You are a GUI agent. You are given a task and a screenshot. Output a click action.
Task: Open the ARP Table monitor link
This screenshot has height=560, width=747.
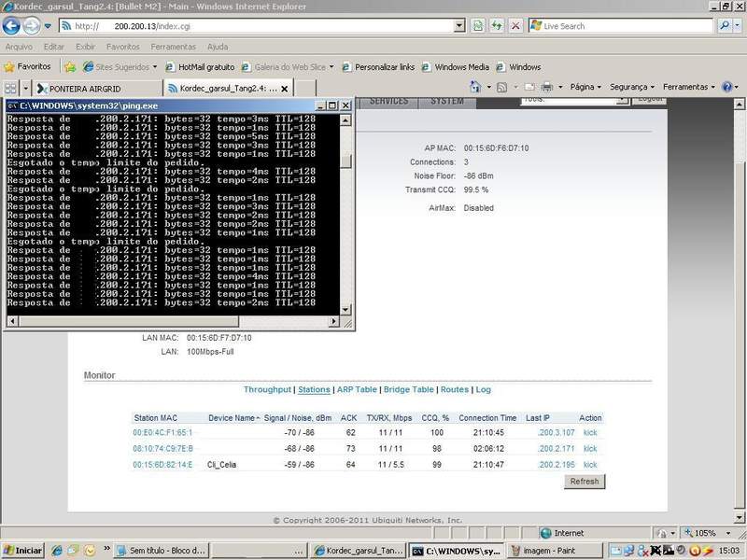[x=357, y=389]
